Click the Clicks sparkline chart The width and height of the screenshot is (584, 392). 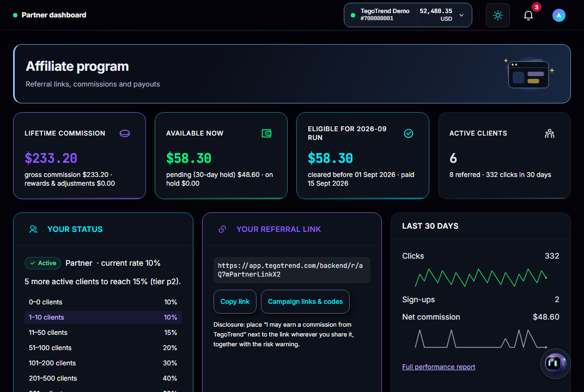[481, 277]
